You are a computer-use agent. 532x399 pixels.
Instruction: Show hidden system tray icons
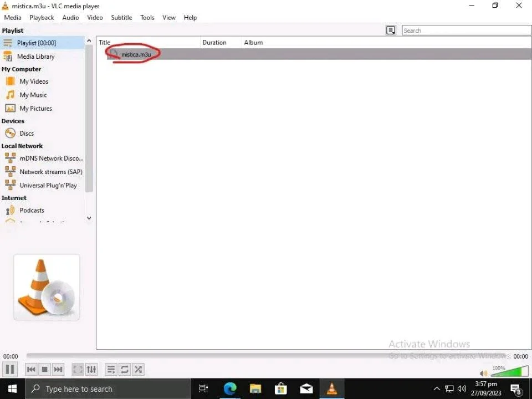437,389
